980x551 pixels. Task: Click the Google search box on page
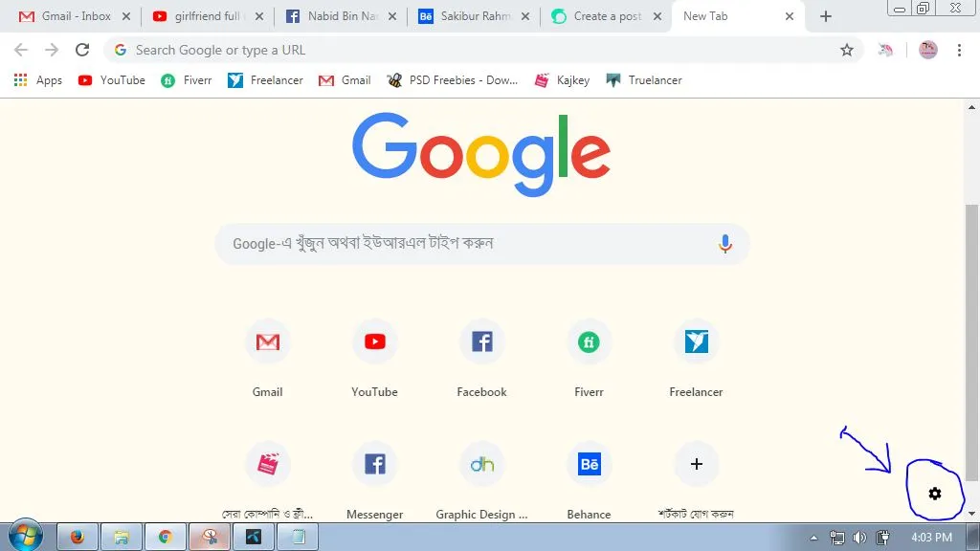(481, 244)
